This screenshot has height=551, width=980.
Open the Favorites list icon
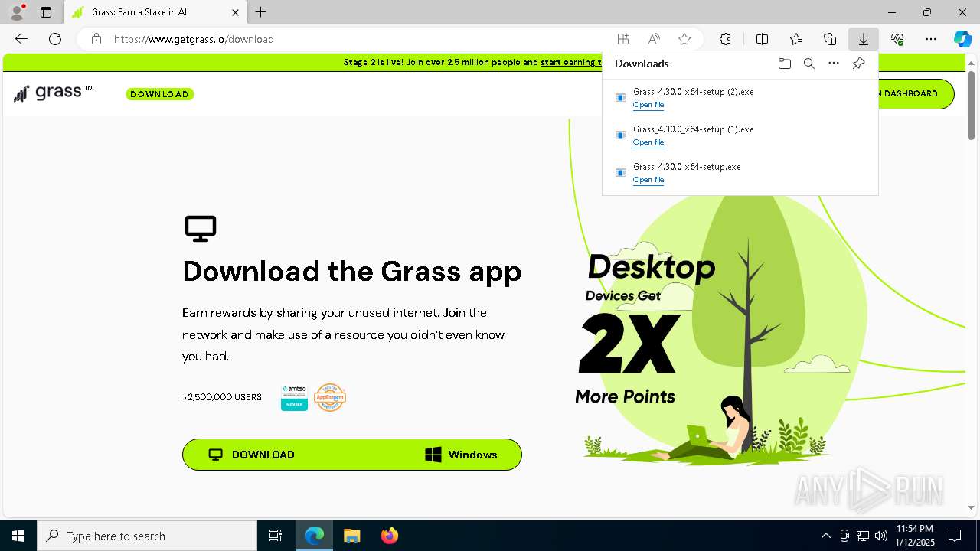pos(796,39)
